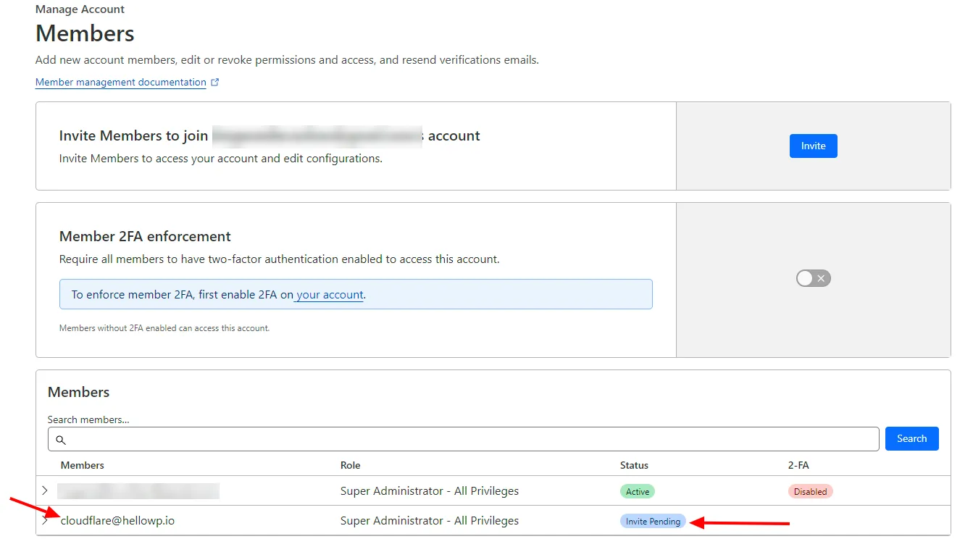Click the magnifier icon in the search field

61,440
